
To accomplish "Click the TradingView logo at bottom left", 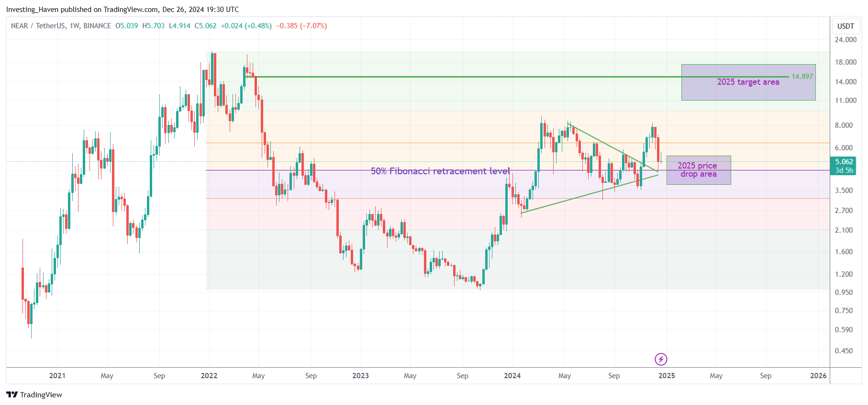I will (x=34, y=394).
